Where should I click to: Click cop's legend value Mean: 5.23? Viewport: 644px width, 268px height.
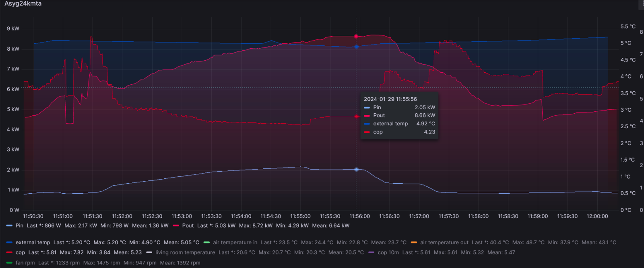click(128, 253)
